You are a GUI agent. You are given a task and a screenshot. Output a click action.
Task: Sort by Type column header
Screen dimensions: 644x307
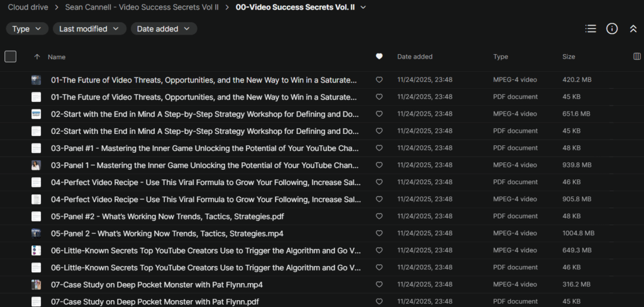(x=501, y=57)
